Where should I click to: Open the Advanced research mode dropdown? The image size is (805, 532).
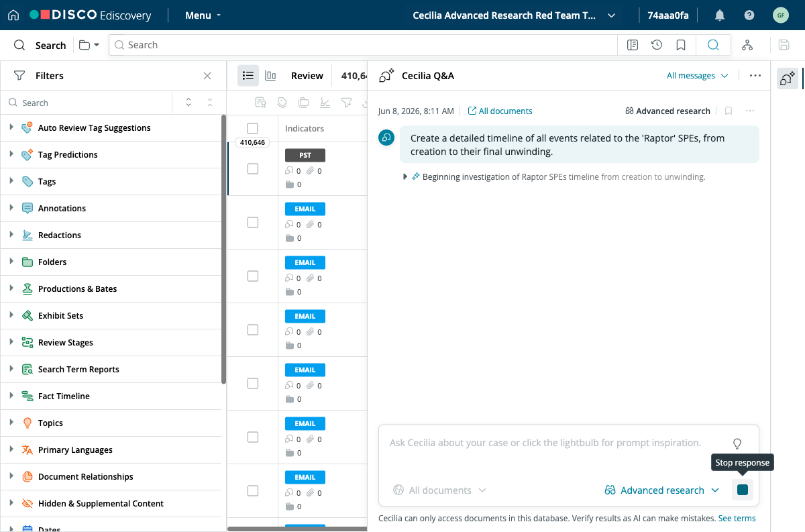(x=661, y=490)
